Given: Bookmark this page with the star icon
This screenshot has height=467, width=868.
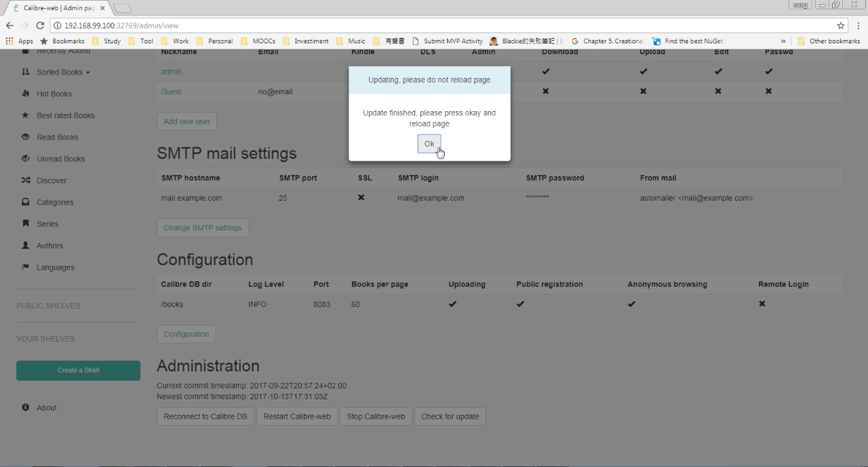Looking at the screenshot, I should (x=841, y=25).
